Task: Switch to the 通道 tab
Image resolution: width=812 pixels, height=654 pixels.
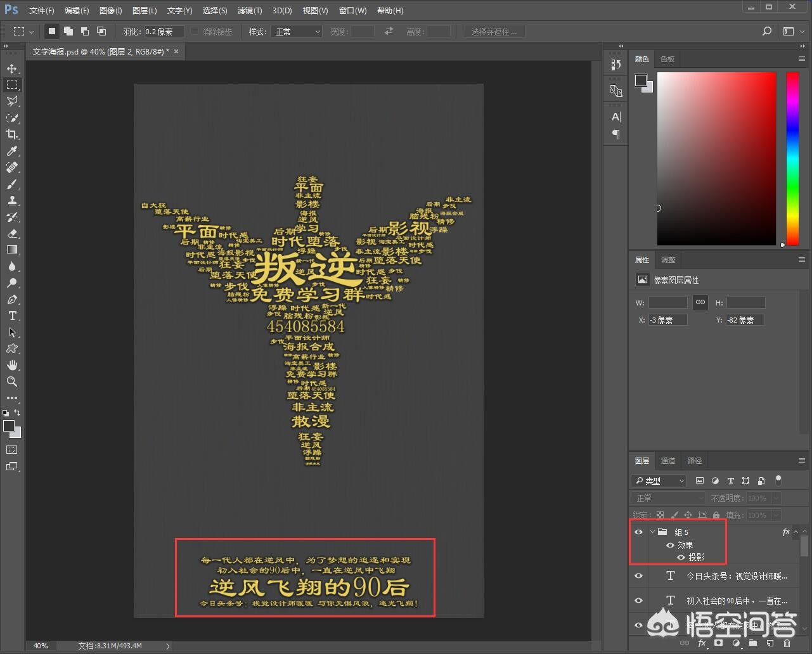Action: point(668,461)
